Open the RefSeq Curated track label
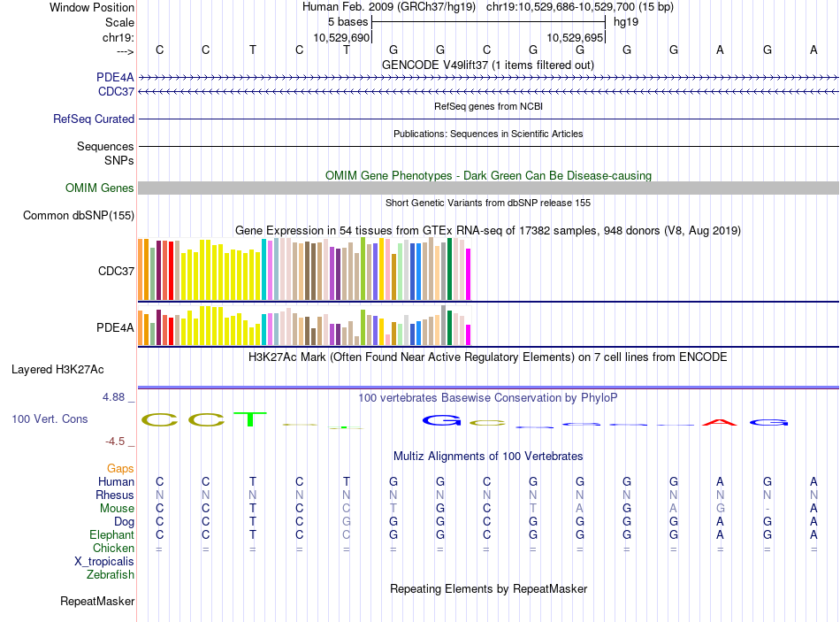Screen dimensions: 840x622 [x=94, y=119]
